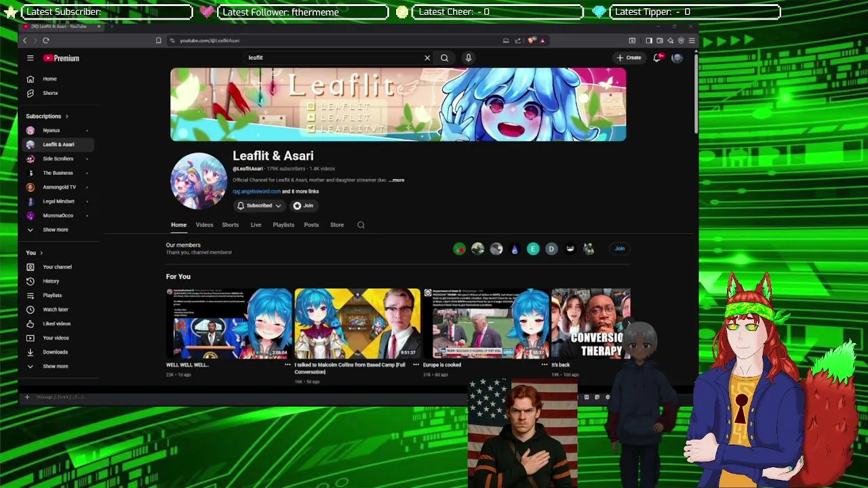Open the Leaflit & Asari profile picture

199,180
